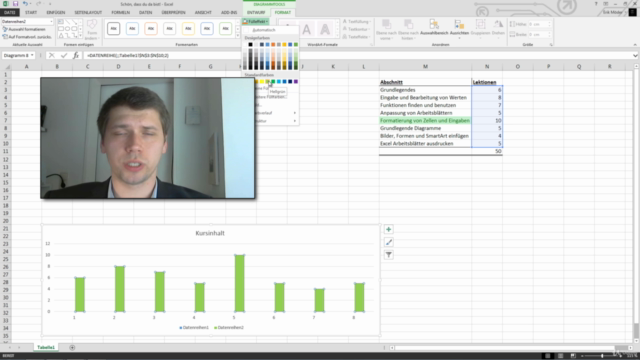The height and width of the screenshot is (360, 640).
Task: Expand the shape styles gallery more arrow
Action: [238, 36]
